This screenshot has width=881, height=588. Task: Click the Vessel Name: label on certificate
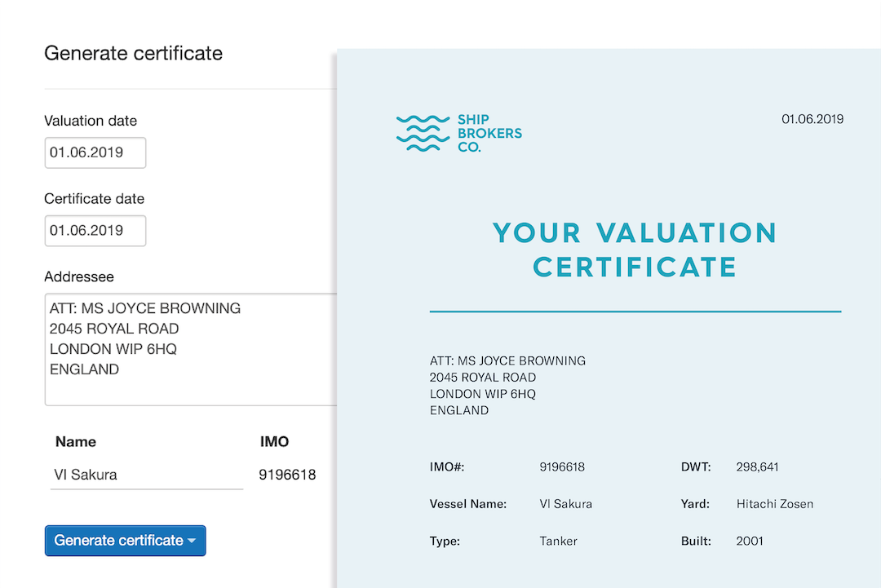tap(468, 504)
